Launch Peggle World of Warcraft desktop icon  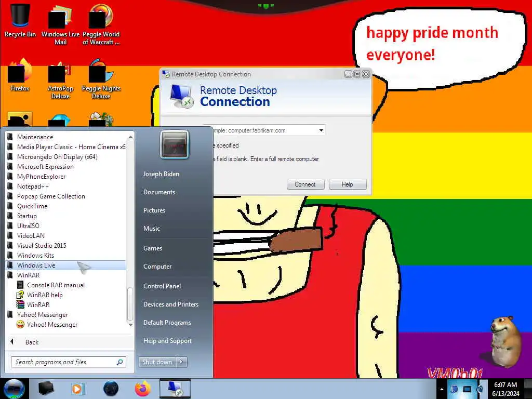tap(101, 24)
